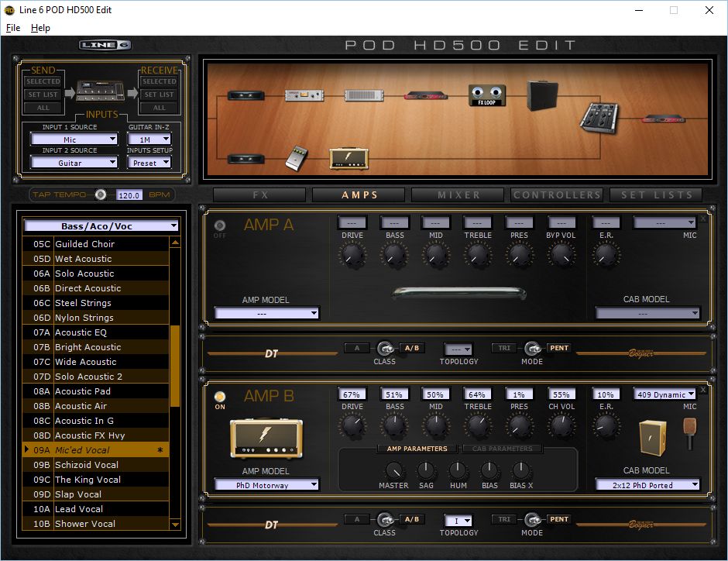
Task: Select preset 07A Acoustic EQ
Action: (x=95, y=332)
